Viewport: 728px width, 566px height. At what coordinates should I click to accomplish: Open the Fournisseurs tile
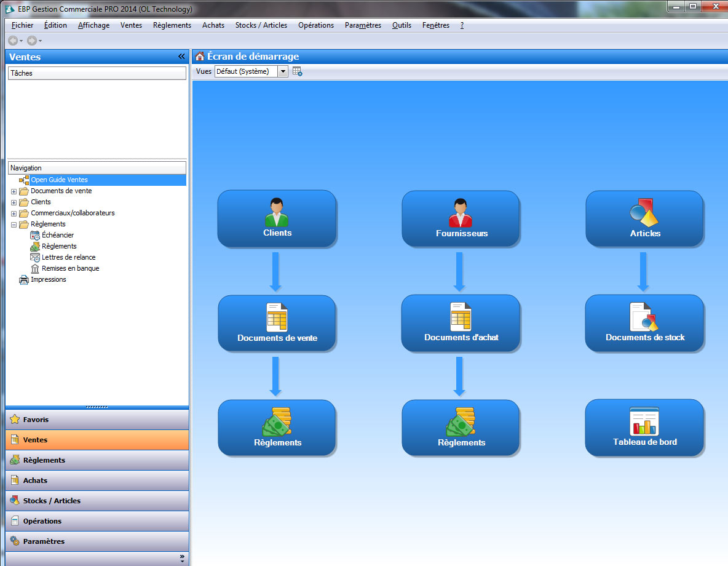(x=461, y=218)
